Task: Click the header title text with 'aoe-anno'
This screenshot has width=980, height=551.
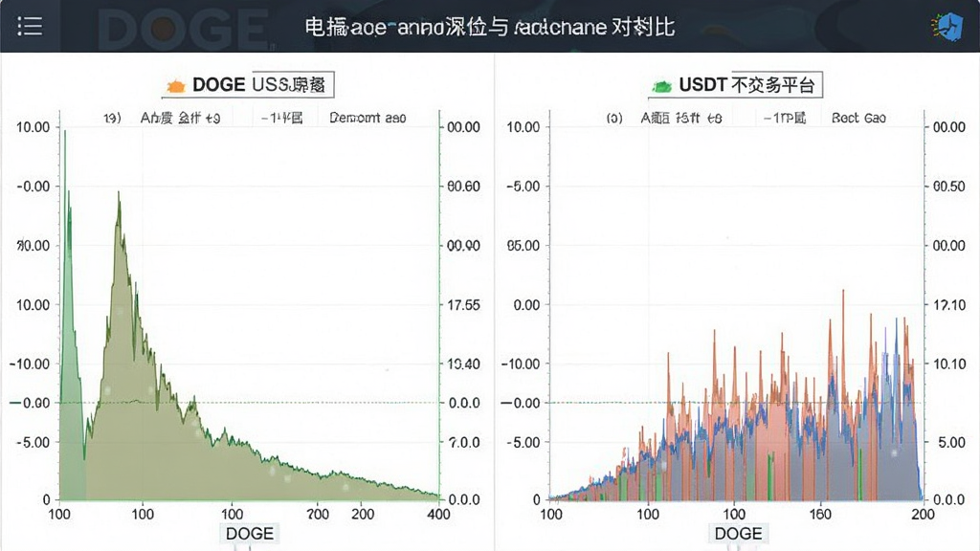Action: (x=489, y=27)
